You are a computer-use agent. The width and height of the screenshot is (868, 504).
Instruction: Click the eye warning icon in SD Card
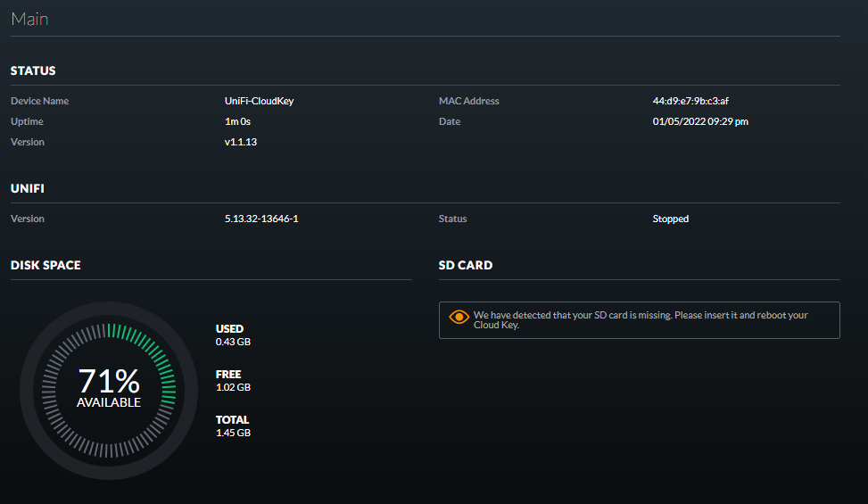(x=459, y=317)
